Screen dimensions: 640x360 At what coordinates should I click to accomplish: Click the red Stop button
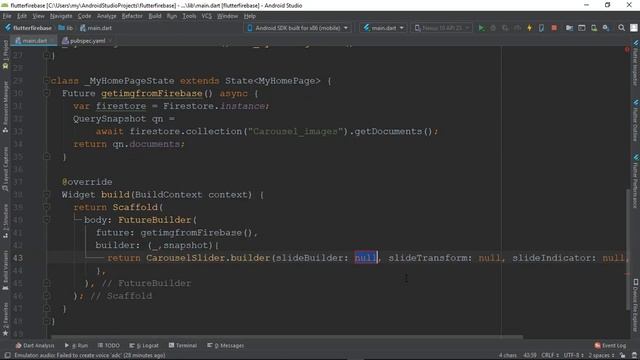(x=554, y=28)
